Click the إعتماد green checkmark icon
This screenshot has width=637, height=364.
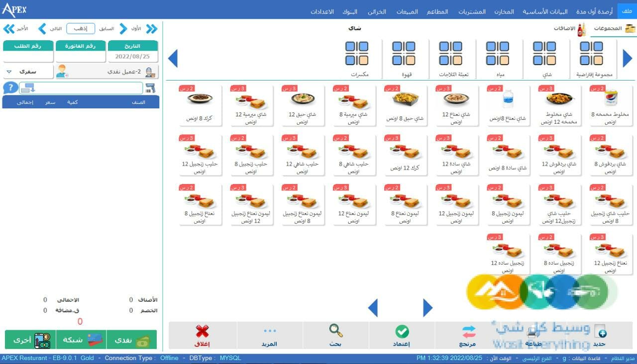(x=402, y=331)
